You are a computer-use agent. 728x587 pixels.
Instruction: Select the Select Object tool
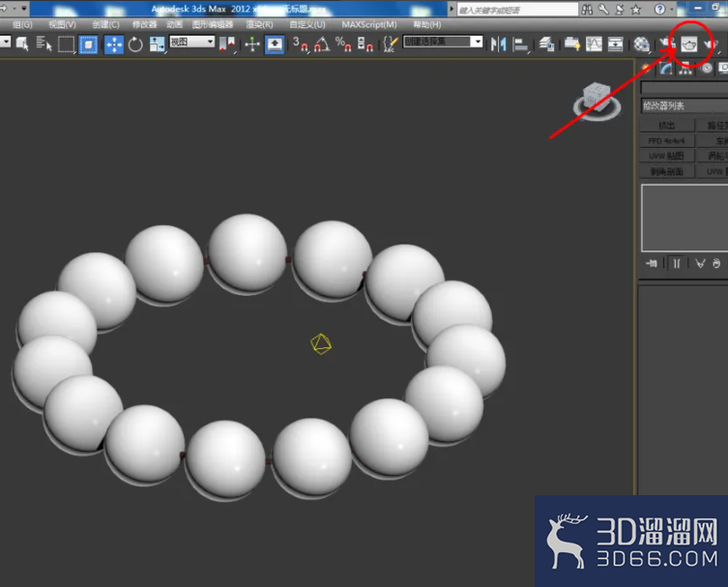22,44
